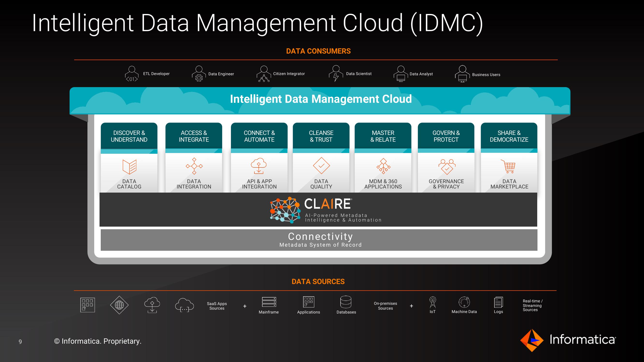Click the Business Users label text

[x=486, y=75]
